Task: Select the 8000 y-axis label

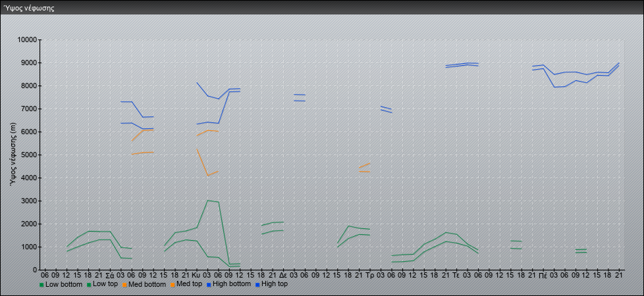Action: tap(29, 86)
